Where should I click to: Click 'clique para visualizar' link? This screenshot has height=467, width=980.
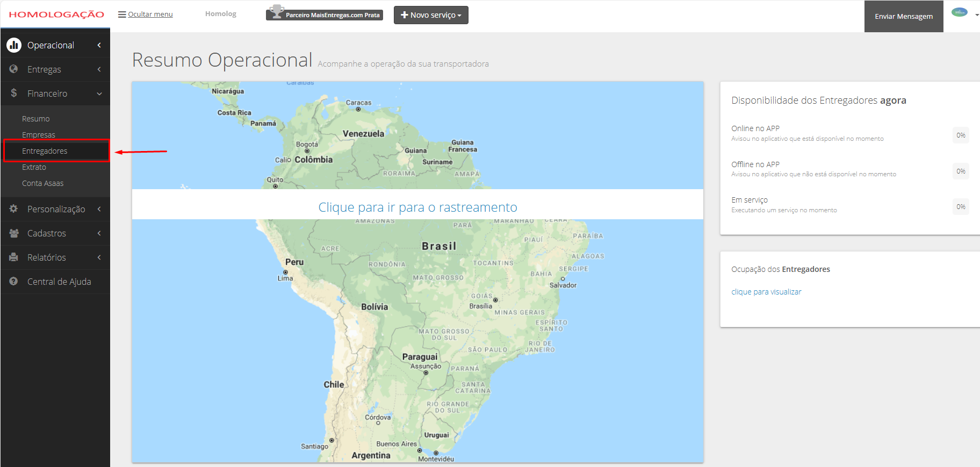pyautogui.click(x=766, y=292)
